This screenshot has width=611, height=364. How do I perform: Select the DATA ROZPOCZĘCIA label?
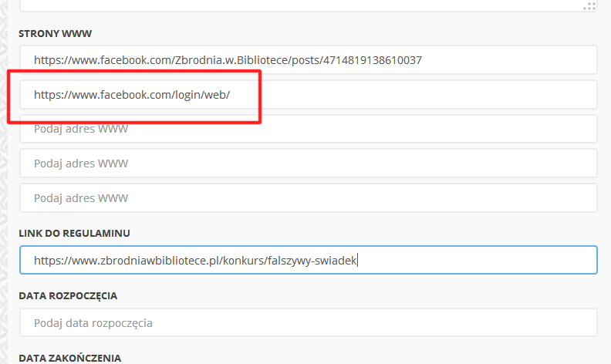click(x=68, y=295)
